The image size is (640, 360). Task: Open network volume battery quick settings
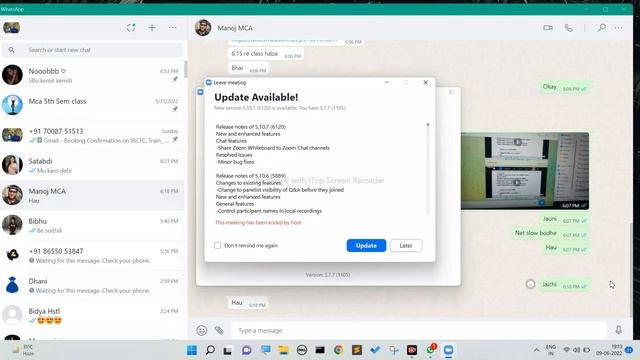click(576, 350)
